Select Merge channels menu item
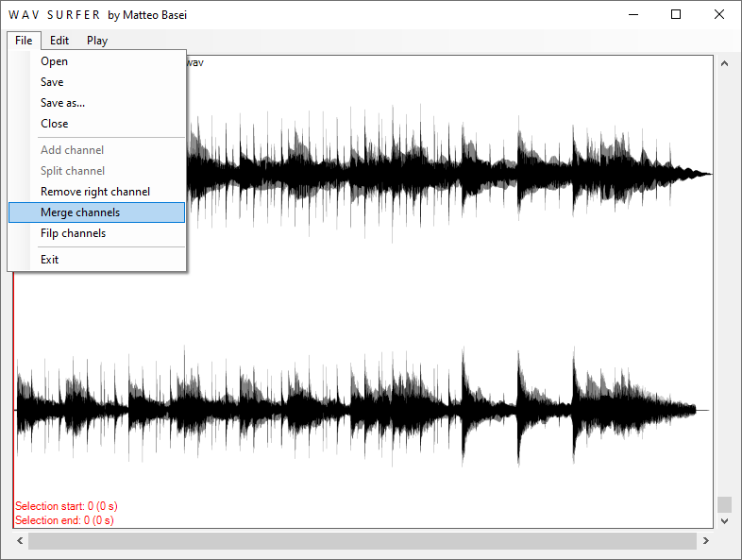Viewport: 742px width, 560px height. 96,212
